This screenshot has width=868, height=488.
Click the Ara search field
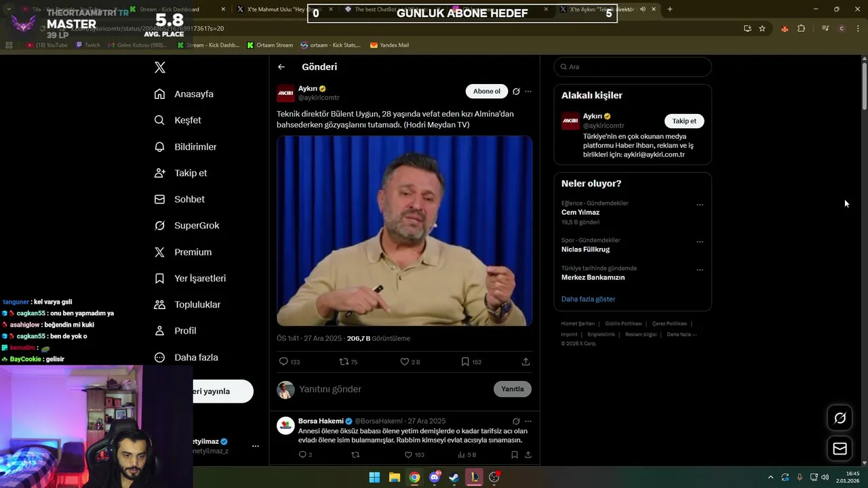(x=633, y=67)
